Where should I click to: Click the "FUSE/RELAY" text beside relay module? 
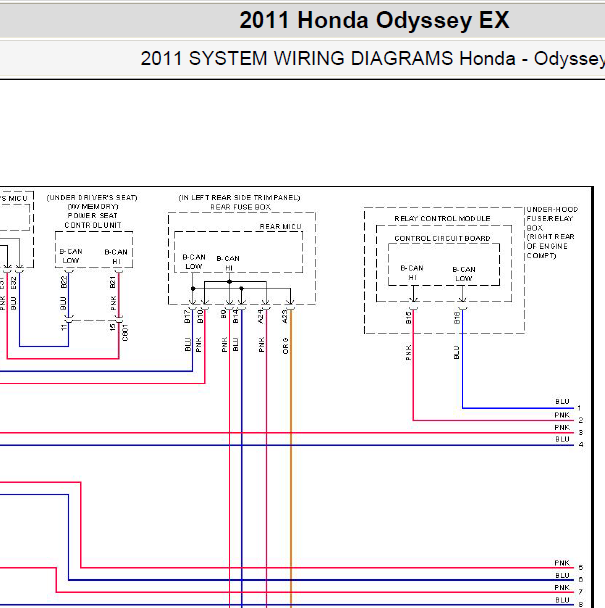(x=550, y=219)
